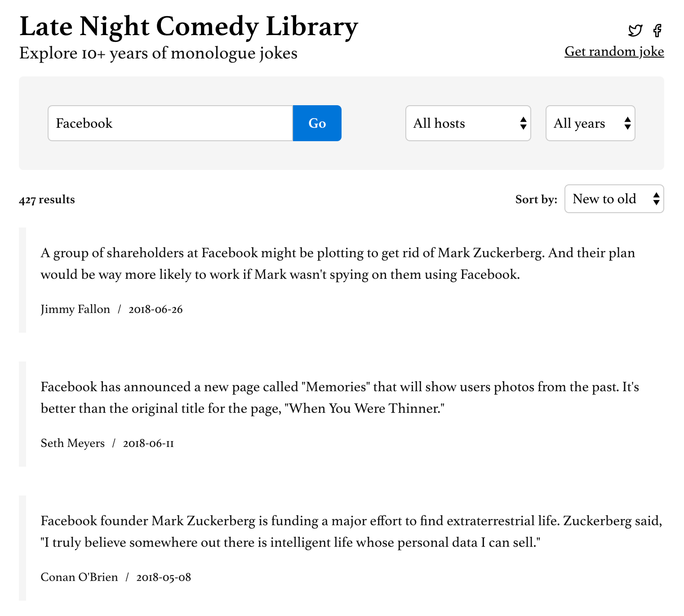Open the Get random joke link
Viewport: 684px width, 616px height.
click(614, 51)
